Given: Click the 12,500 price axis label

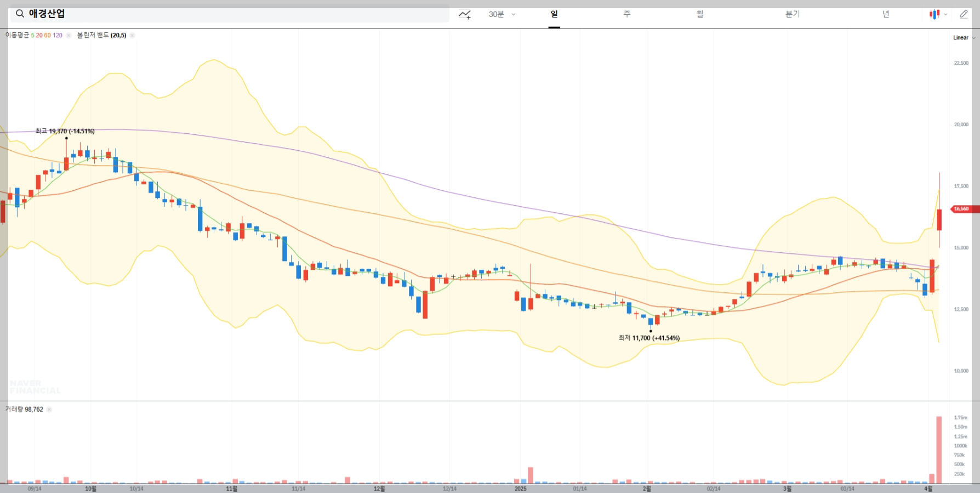Looking at the screenshot, I should point(961,309).
